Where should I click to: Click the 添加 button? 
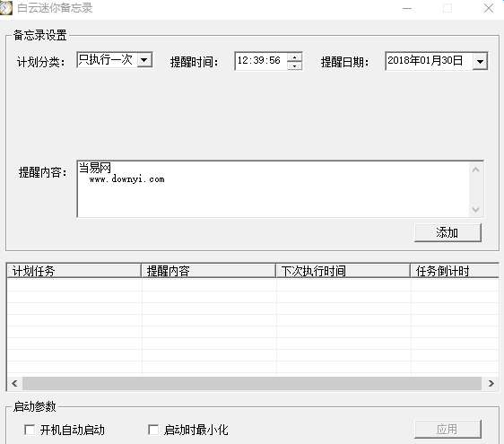pos(448,232)
